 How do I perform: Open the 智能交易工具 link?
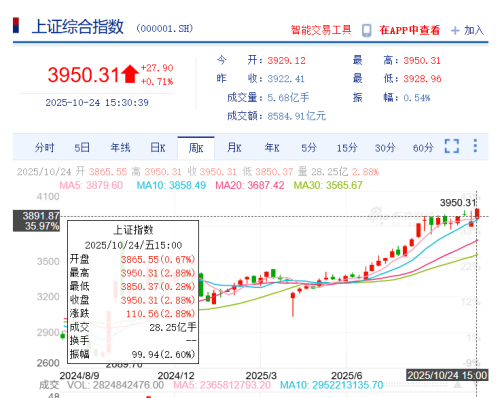coord(321,30)
